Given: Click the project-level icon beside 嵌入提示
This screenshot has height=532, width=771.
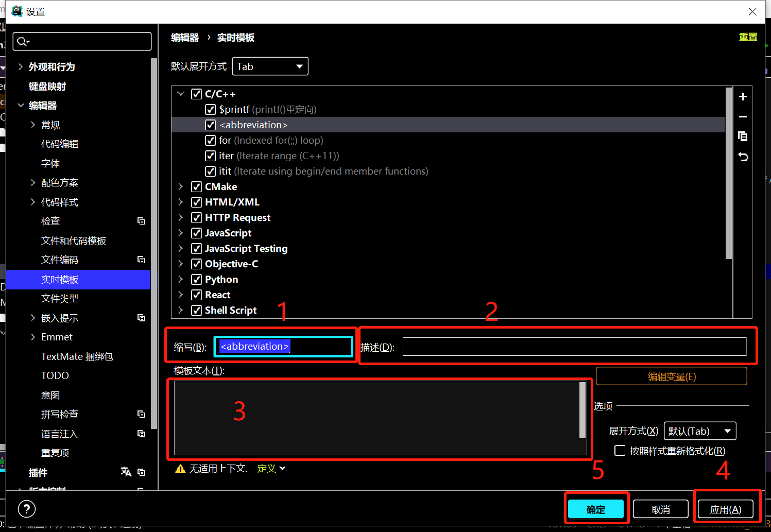Looking at the screenshot, I should [x=141, y=318].
